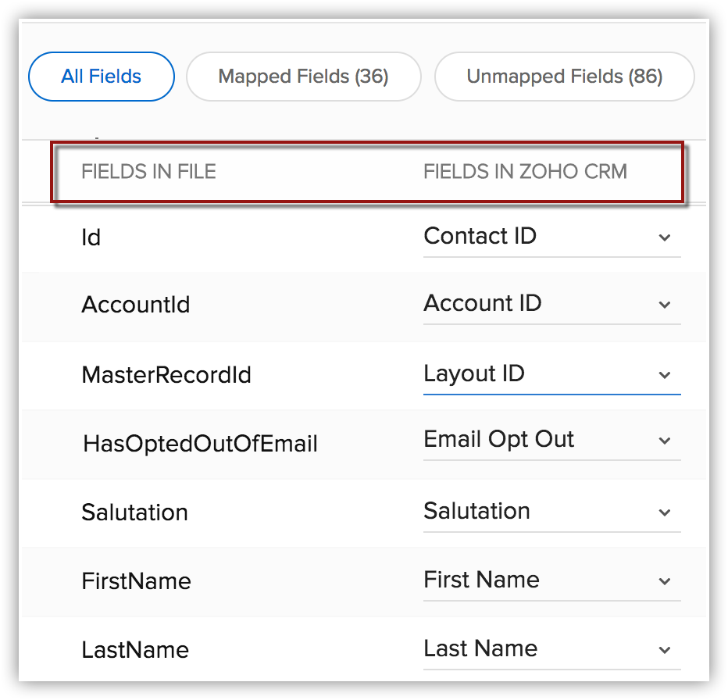
Task: Select the MasterRecordId file field row
Action: tap(166, 375)
